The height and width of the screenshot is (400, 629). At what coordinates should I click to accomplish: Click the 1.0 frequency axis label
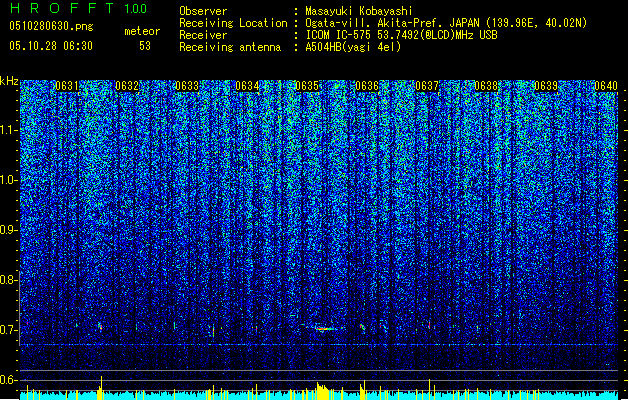coord(8,180)
